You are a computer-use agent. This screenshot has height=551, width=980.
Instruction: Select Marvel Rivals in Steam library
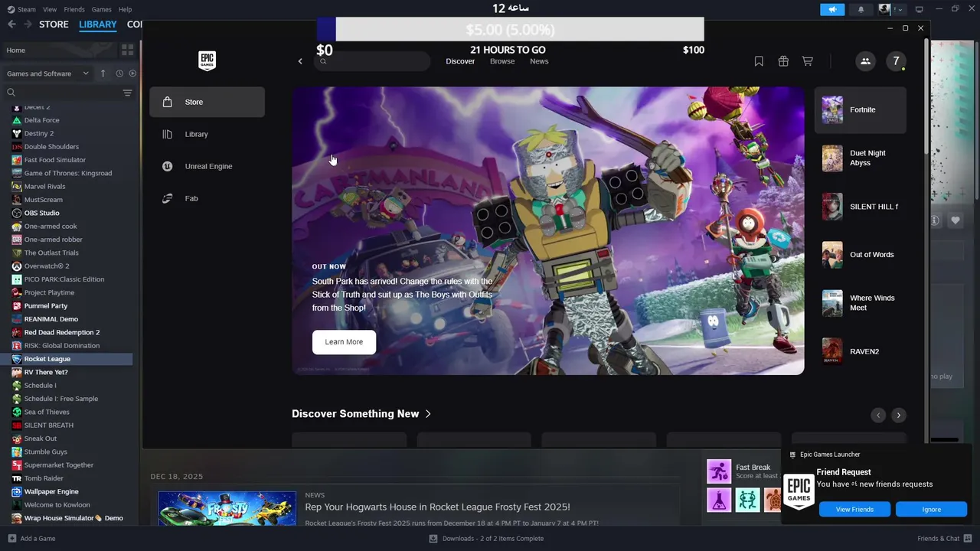coord(44,186)
